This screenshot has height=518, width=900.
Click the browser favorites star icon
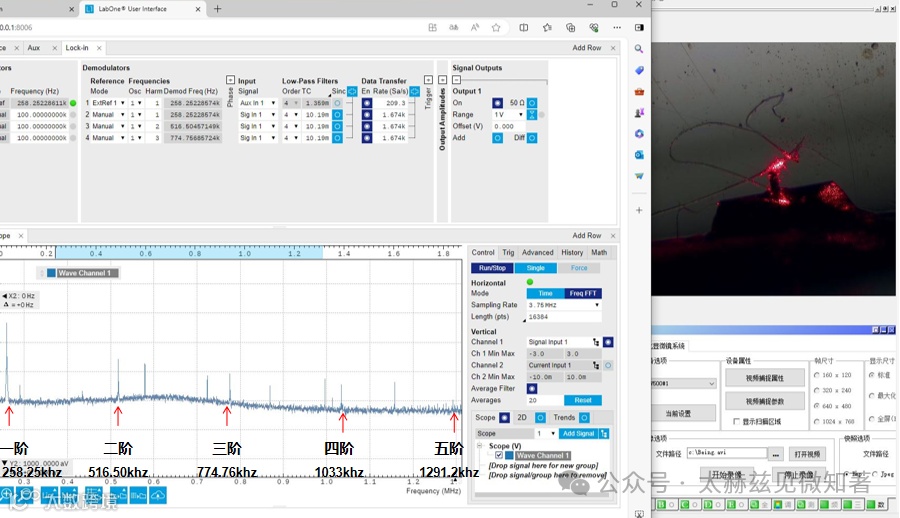(x=496, y=28)
